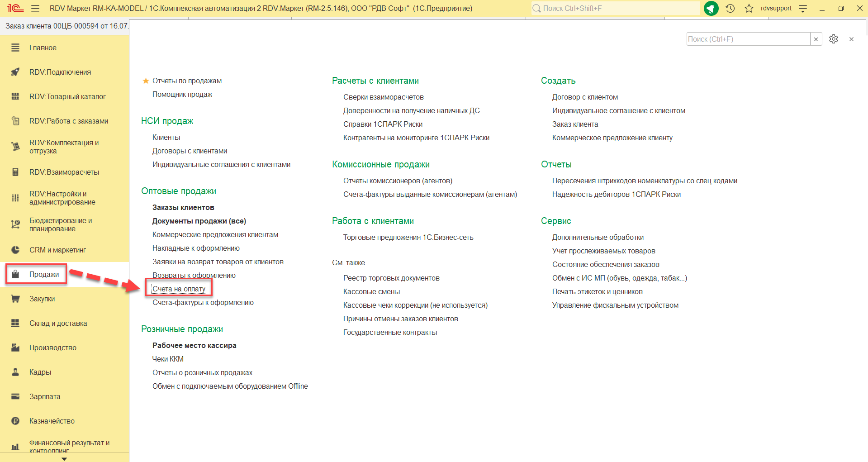868x462 pixels.
Task: Open Надежность дебиторов 1СПАРК Риски report
Action: click(x=617, y=194)
